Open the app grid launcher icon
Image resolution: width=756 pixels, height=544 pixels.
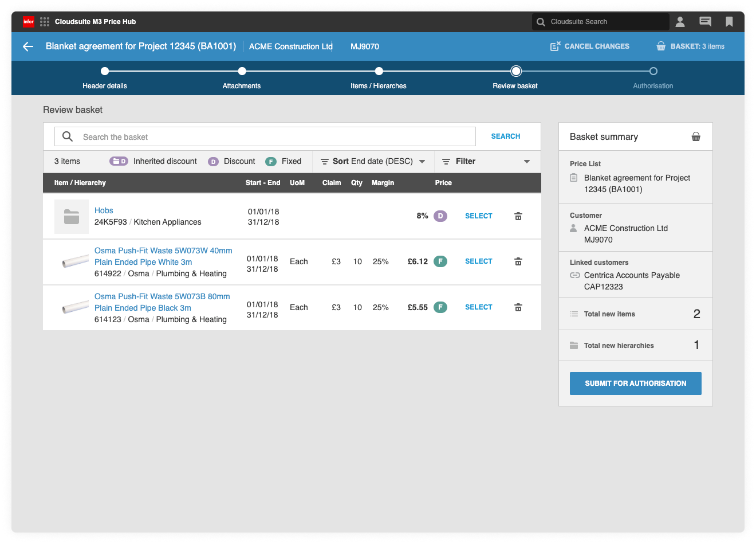tap(45, 22)
